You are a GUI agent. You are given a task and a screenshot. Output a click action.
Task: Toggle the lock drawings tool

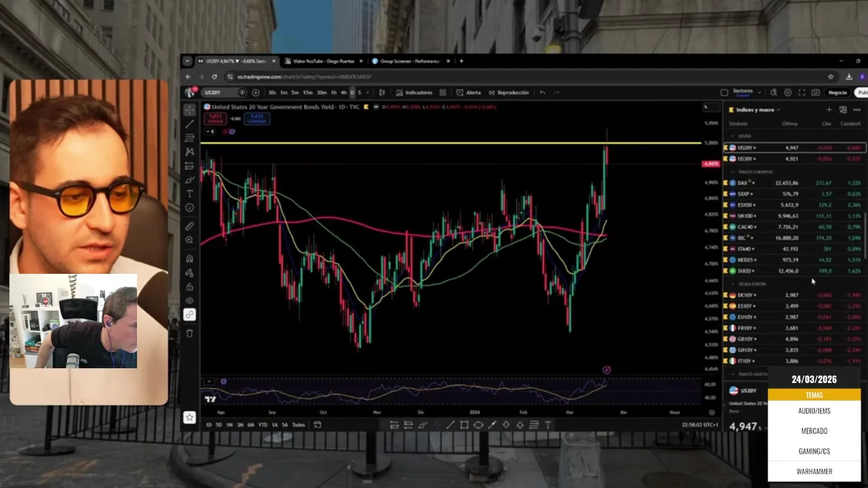coord(189,286)
